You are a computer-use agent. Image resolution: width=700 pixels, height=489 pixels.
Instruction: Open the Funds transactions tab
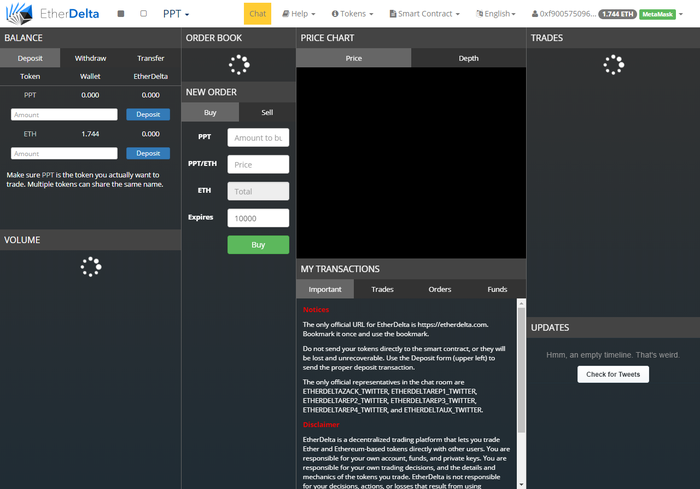[497, 289]
